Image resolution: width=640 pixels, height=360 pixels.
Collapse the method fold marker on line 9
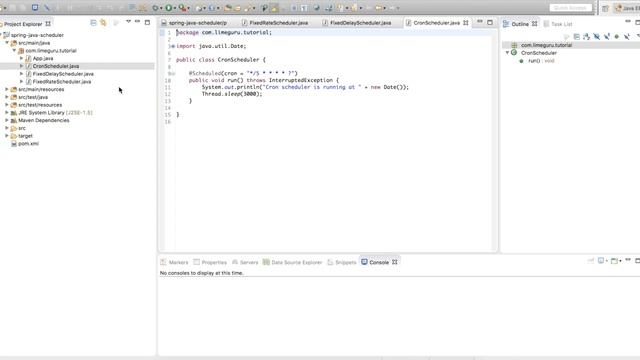tap(173, 73)
